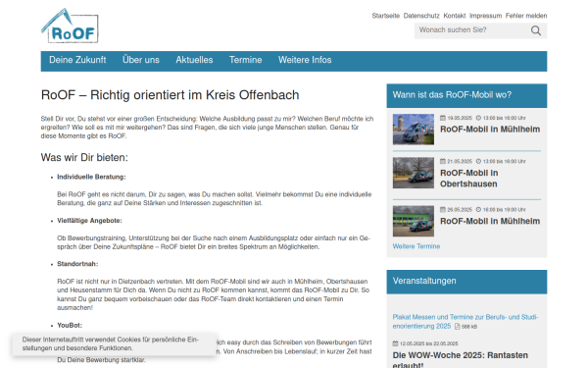Open the RoOF-Mobil thumbnail dated 26.05.2025
The width and height of the screenshot is (588, 368).
click(x=414, y=221)
